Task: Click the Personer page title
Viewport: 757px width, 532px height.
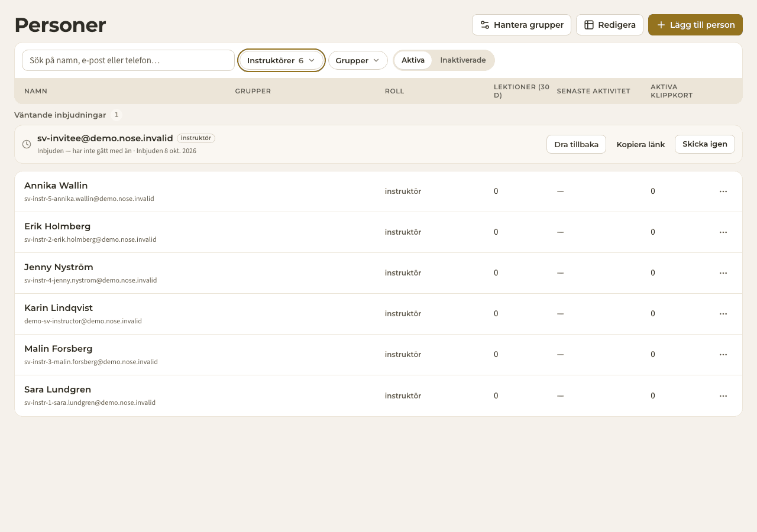Action: tap(60, 25)
